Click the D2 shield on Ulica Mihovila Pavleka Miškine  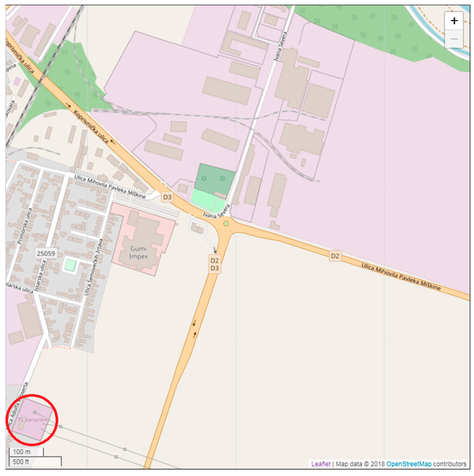click(x=335, y=256)
